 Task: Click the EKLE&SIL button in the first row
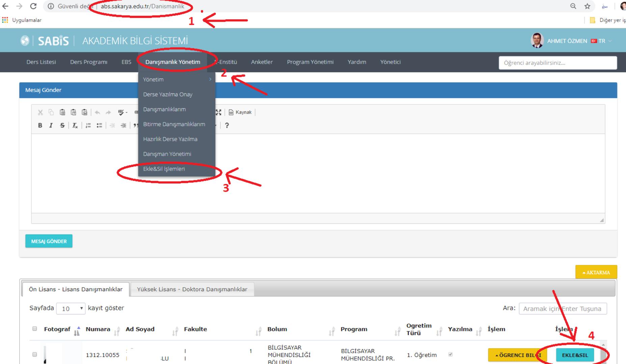coord(575,355)
